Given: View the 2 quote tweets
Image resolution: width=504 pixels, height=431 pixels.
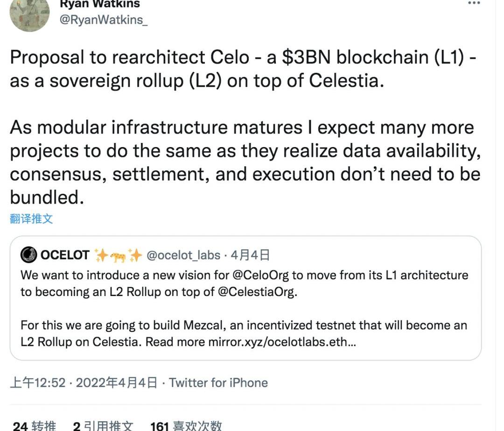Looking at the screenshot, I should 103,426.
